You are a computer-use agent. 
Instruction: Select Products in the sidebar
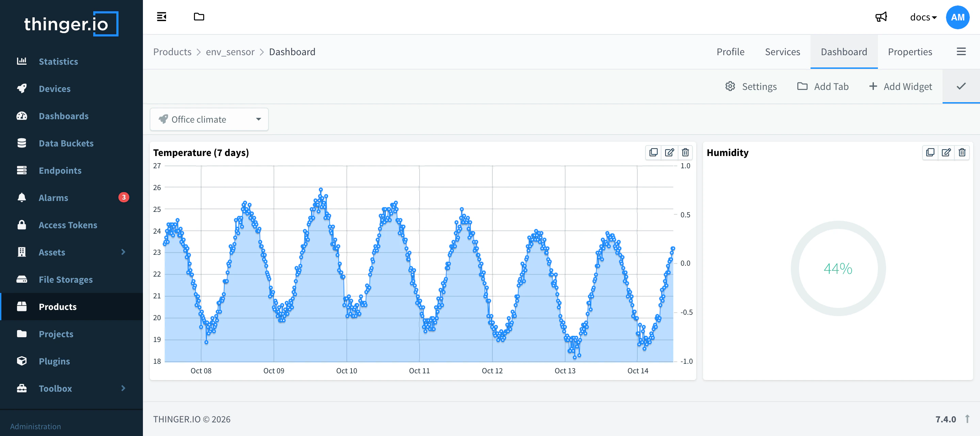71,307
